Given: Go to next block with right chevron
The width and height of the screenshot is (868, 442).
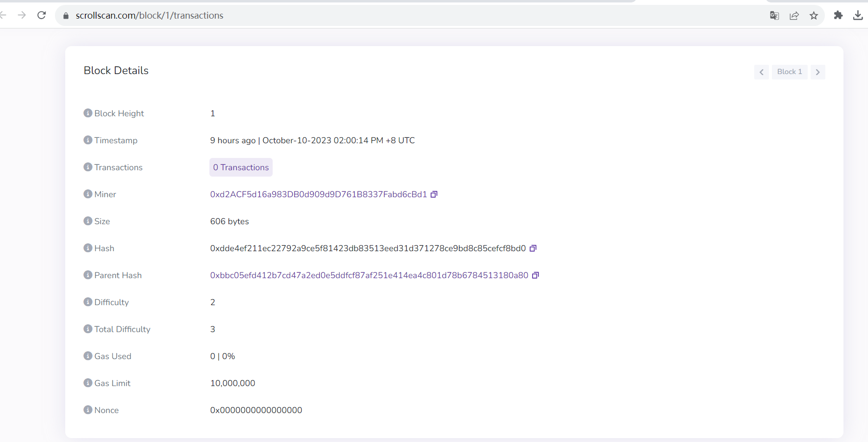Looking at the screenshot, I should [817, 72].
